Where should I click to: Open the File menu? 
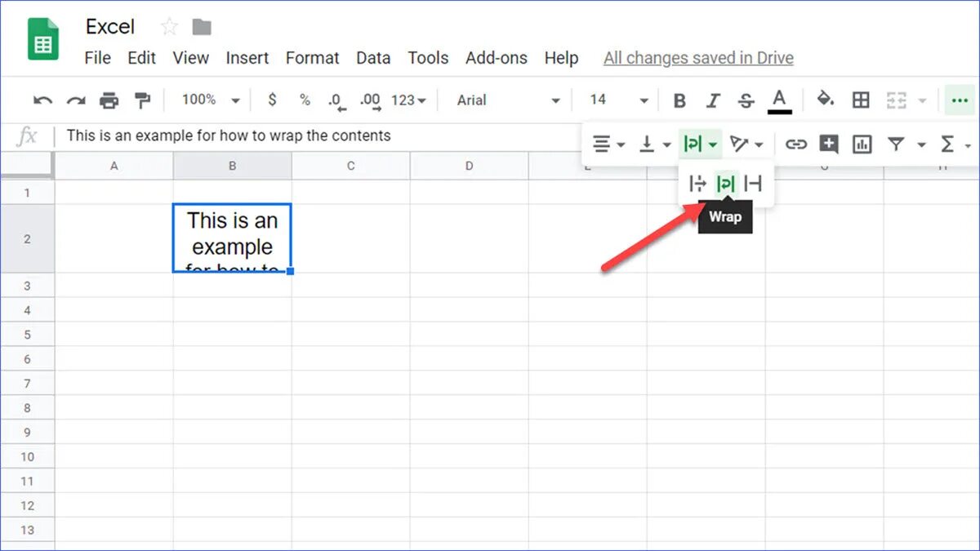pos(97,58)
